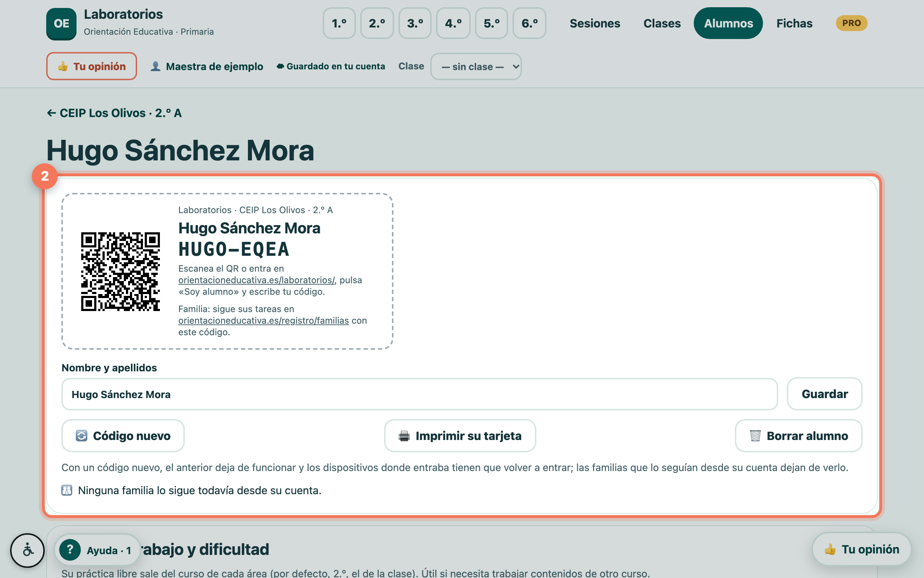
Task: Click Borrar alumno
Action: (798, 436)
